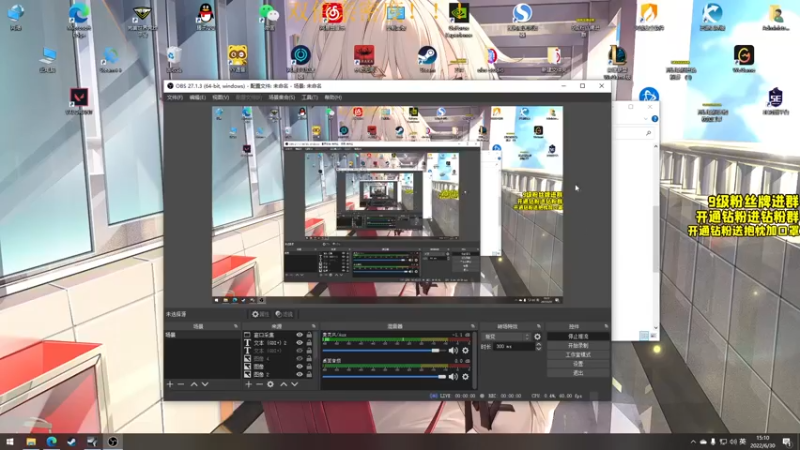This screenshot has width=800, height=450.
Task: Open League of Legends desktop icon
Action: [x=617, y=62]
